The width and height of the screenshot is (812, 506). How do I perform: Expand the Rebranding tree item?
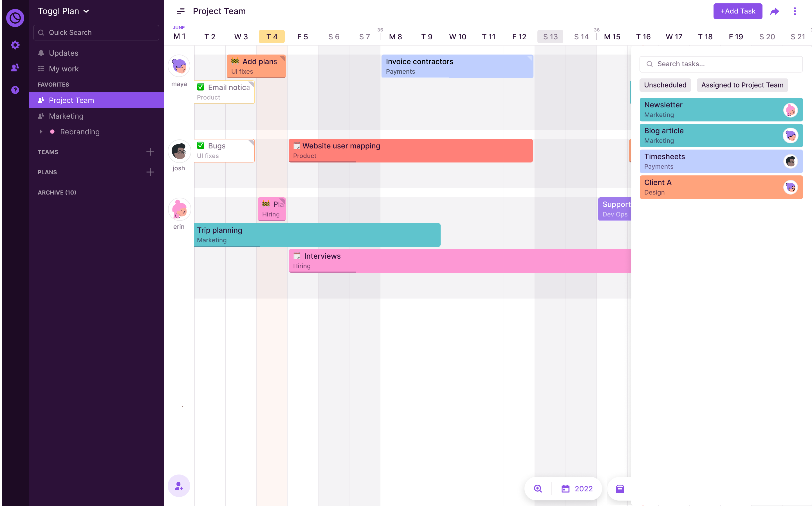click(41, 132)
